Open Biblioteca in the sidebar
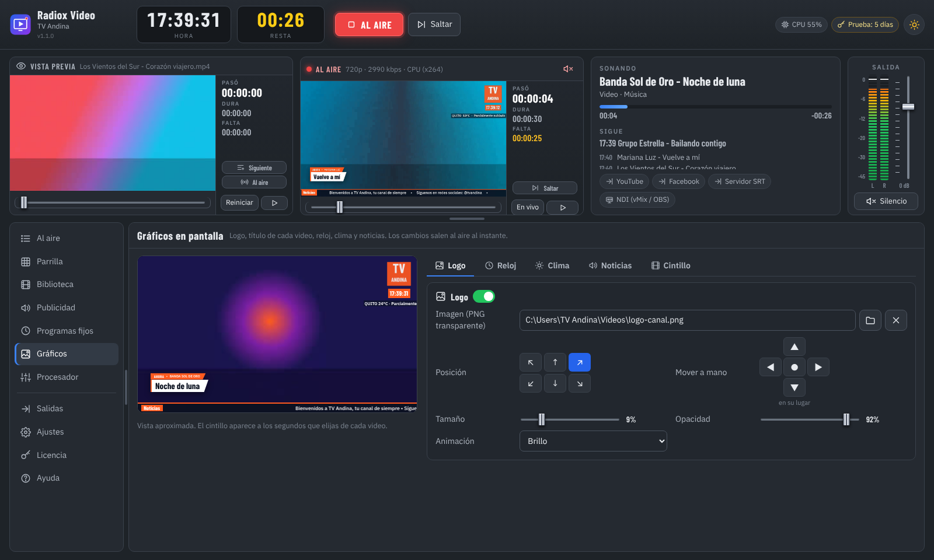The image size is (934, 560). click(x=67, y=284)
